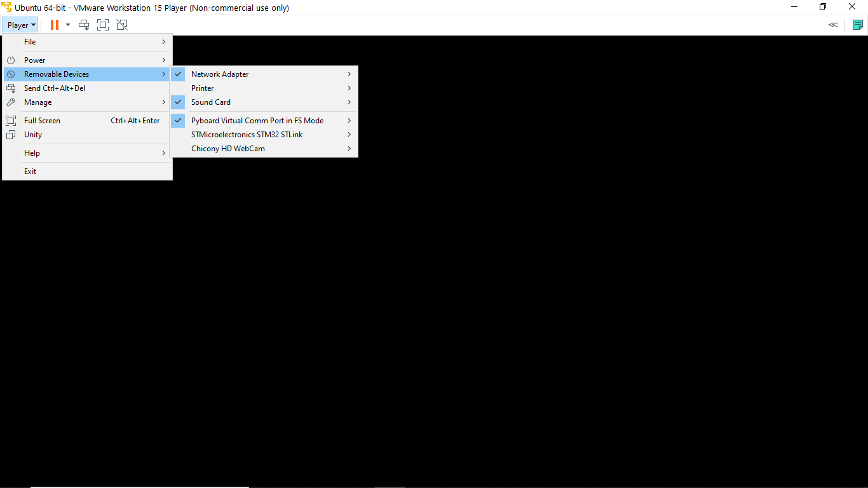Choose Exit from the Player menu
This screenshot has height=488, width=868.
coord(88,172)
